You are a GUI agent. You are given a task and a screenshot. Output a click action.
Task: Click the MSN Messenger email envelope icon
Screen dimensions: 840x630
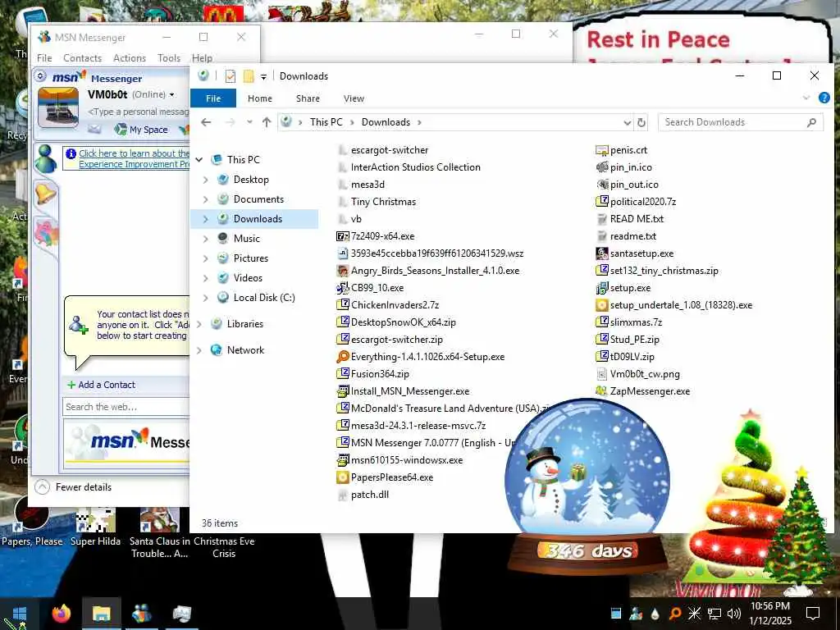tap(95, 129)
